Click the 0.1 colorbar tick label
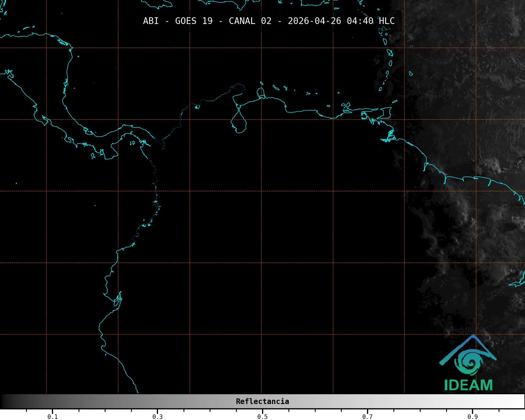The height and width of the screenshot is (420, 525). pos(52,417)
